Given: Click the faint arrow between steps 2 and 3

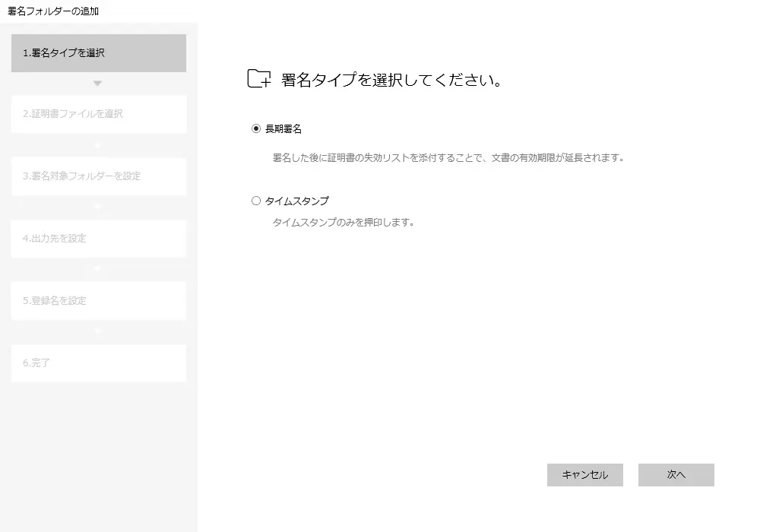Looking at the screenshot, I should click(97, 144).
